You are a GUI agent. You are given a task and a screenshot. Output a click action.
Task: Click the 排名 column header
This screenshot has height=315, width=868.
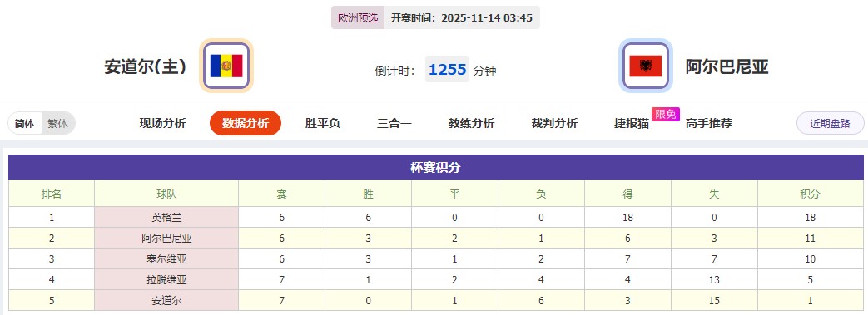point(52,194)
